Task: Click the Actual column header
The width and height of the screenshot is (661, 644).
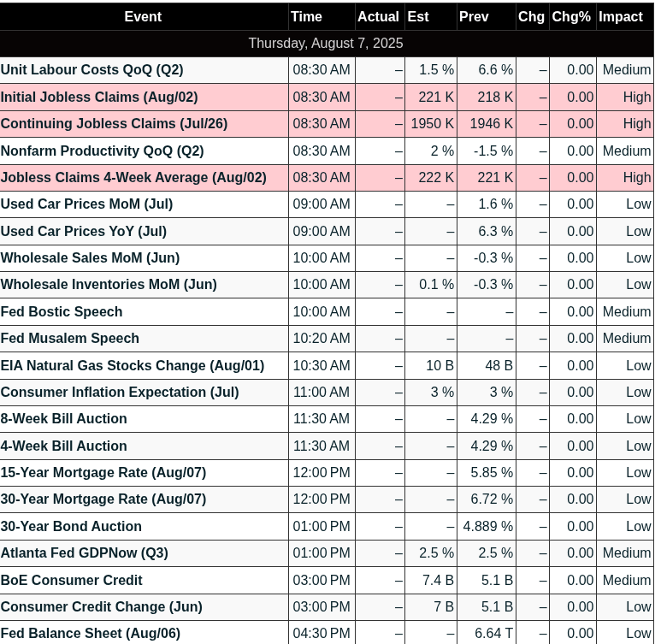Action: [378, 16]
